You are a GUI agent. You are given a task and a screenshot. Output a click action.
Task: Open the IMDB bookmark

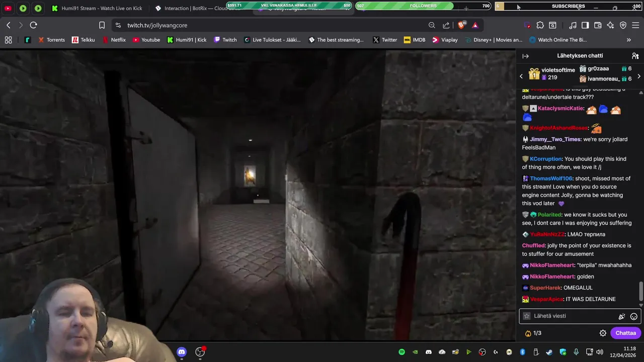pyautogui.click(x=415, y=40)
